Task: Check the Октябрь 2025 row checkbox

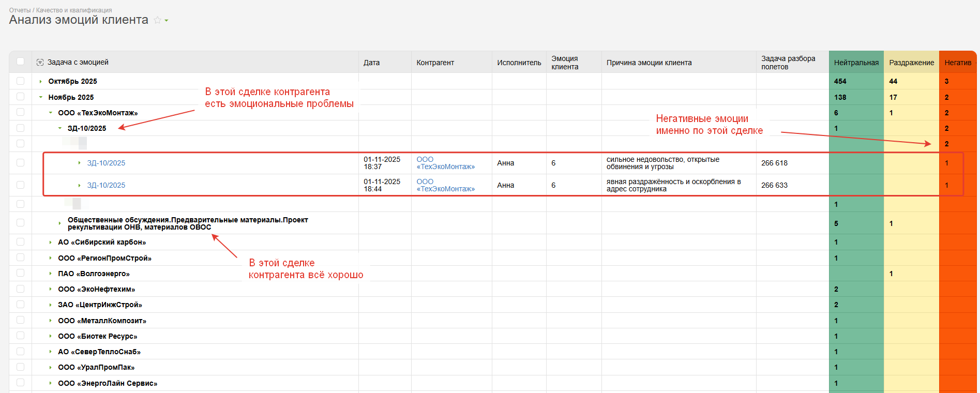Action: click(x=21, y=81)
